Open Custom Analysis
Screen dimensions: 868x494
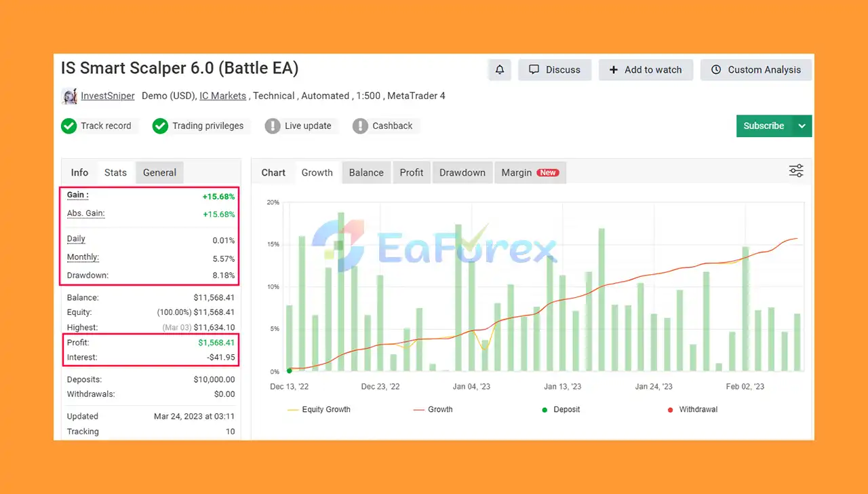[756, 70]
